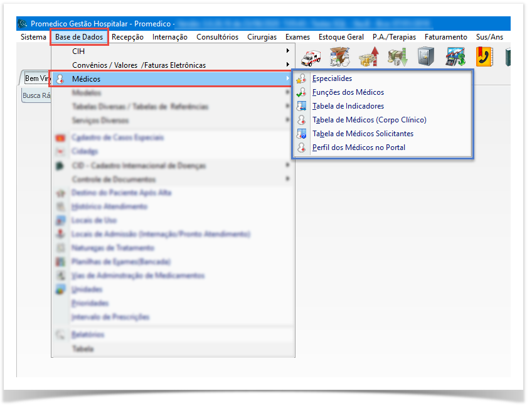532x408 pixels.
Task: Select Tabela de Médicos (Corpo Clínico)
Action: point(369,120)
